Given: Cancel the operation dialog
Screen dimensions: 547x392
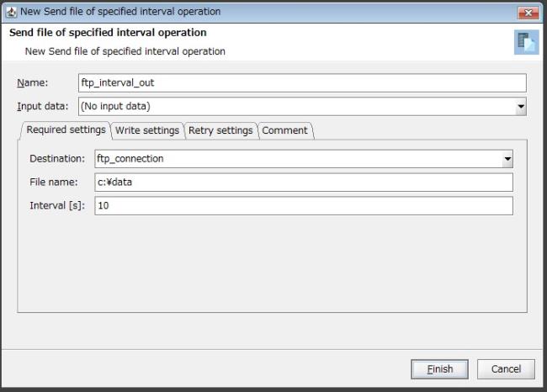Looking at the screenshot, I should click(506, 369).
